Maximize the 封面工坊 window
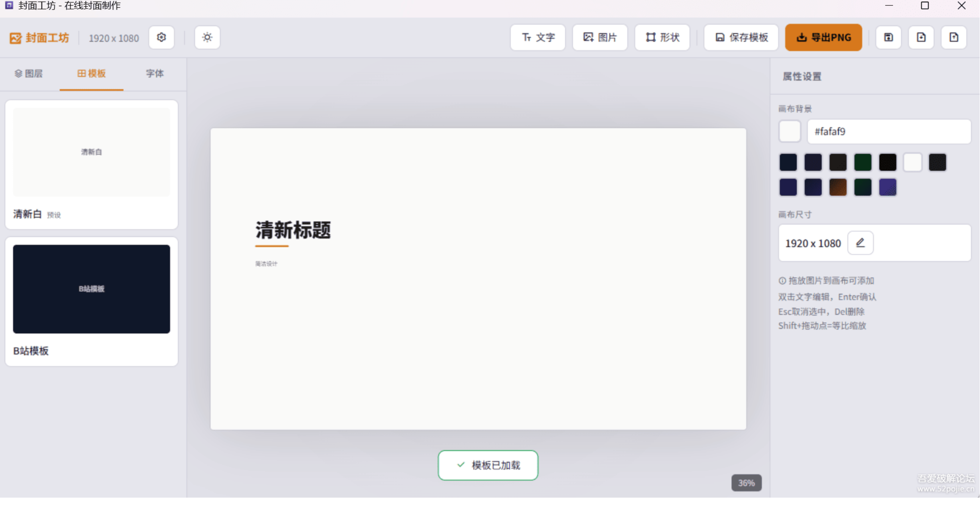This screenshot has height=505, width=980. 925,6
